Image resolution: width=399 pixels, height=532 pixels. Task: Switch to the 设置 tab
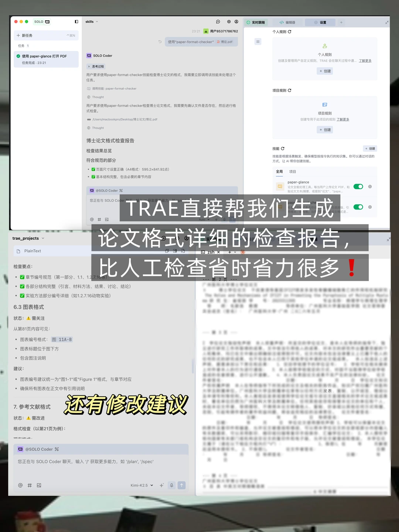(320, 23)
